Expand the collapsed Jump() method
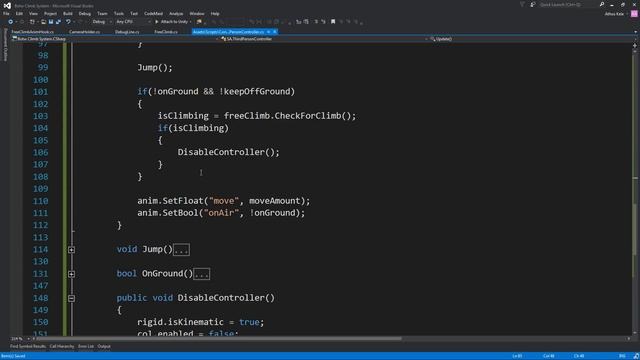Image resolution: width=640 pixels, height=360 pixels. point(71,249)
